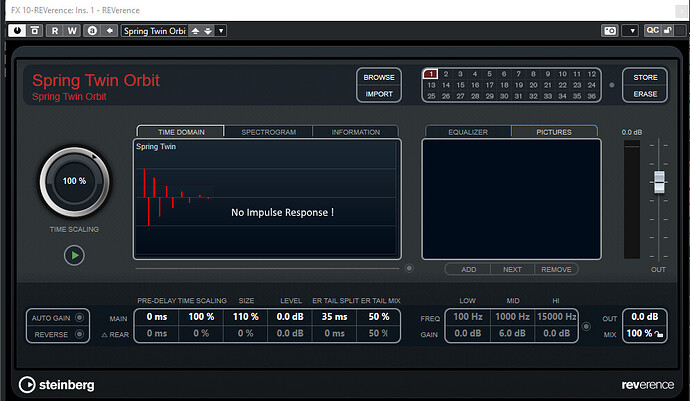Click the main level 0.0 dB field
Viewport: 690px width, 401px height.
pos(290,317)
